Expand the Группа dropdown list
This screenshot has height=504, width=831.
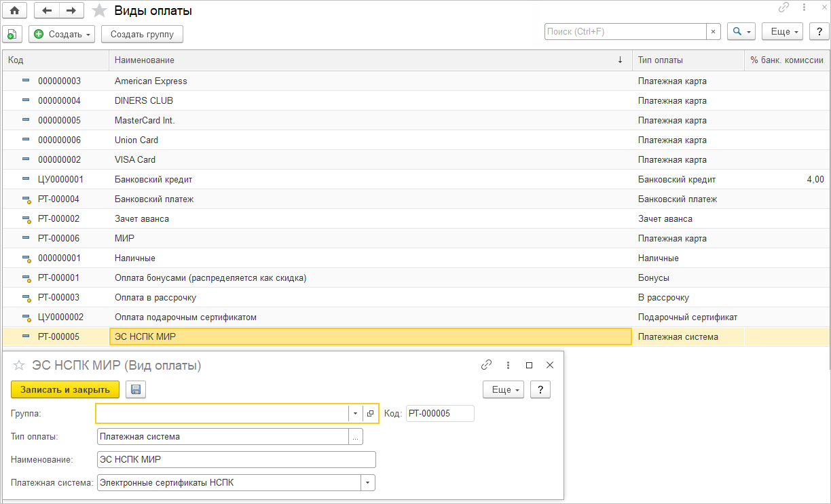[x=355, y=413]
